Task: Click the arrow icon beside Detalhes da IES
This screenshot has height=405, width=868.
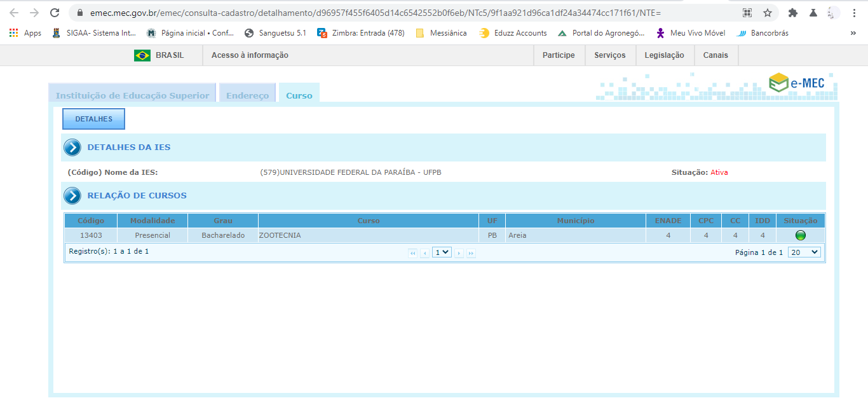Action: point(72,148)
